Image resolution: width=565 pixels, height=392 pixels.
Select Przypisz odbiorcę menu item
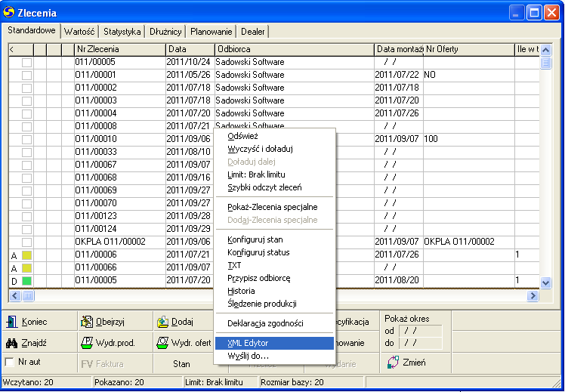click(274, 278)
